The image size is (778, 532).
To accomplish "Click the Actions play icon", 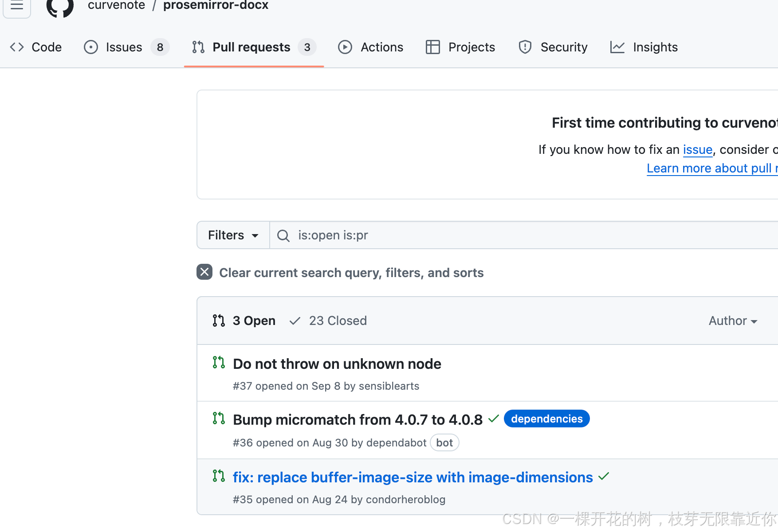I will (345, 47).
